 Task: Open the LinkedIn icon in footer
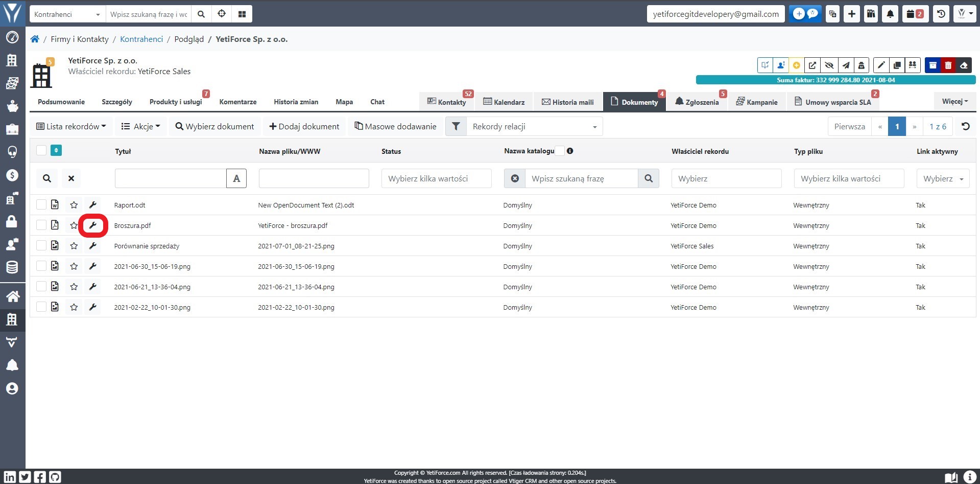[10, 477]
